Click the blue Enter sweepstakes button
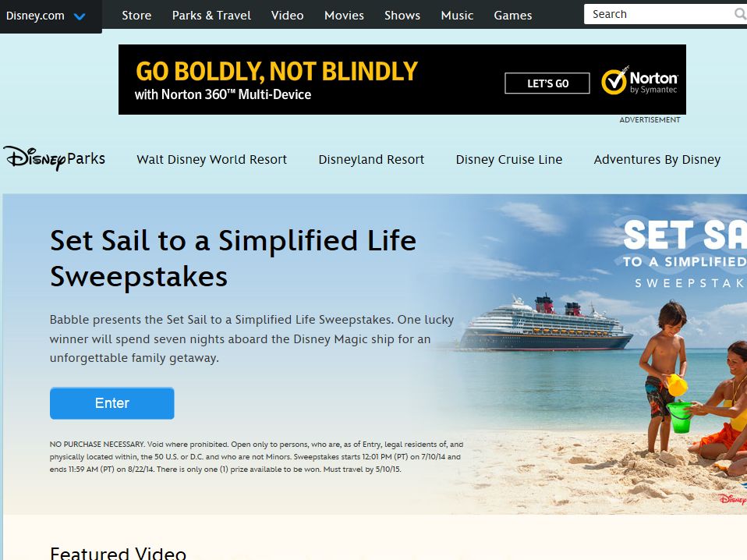Image resolution: width=747 pixels, height=560 pixels. pyautogui.click(x=112, y=403)
